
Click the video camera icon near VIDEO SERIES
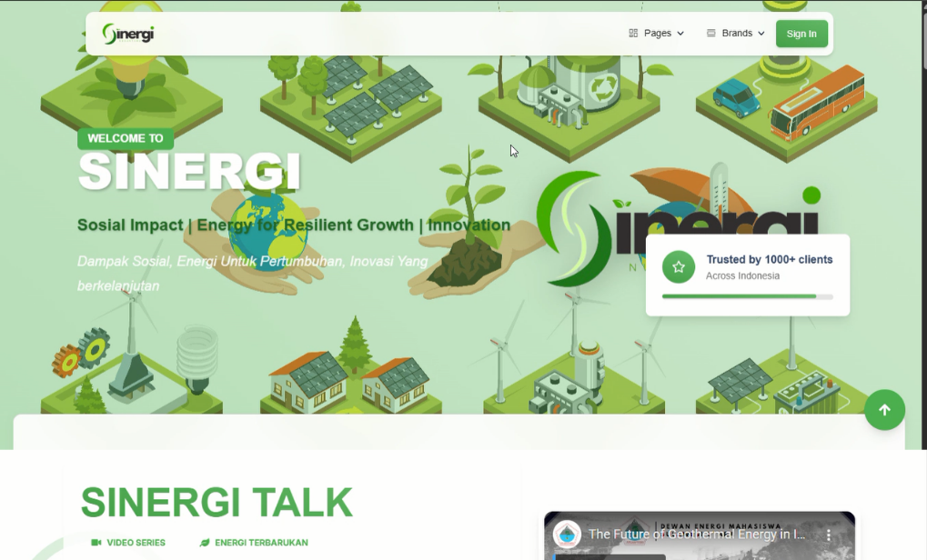coord(96,543)
